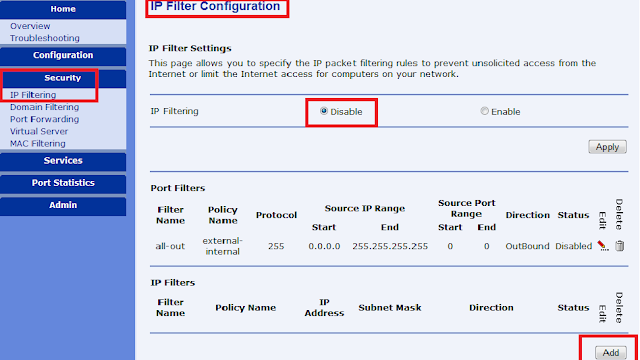
Task: Select the Disable IP Filtering radio button
Action: click(324, 111)
